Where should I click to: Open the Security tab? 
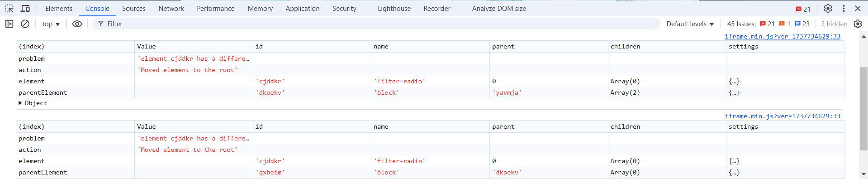(x=344, y=9)
